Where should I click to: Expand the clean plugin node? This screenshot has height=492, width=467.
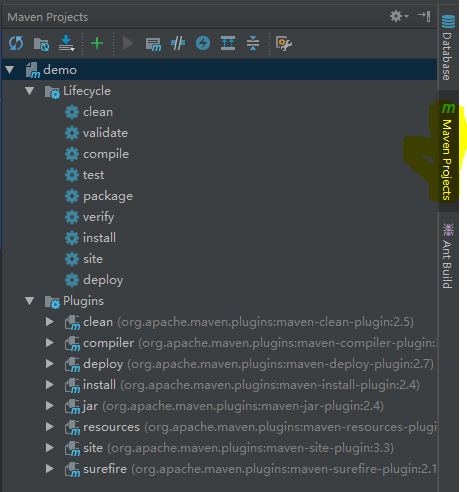coord(50,322)
